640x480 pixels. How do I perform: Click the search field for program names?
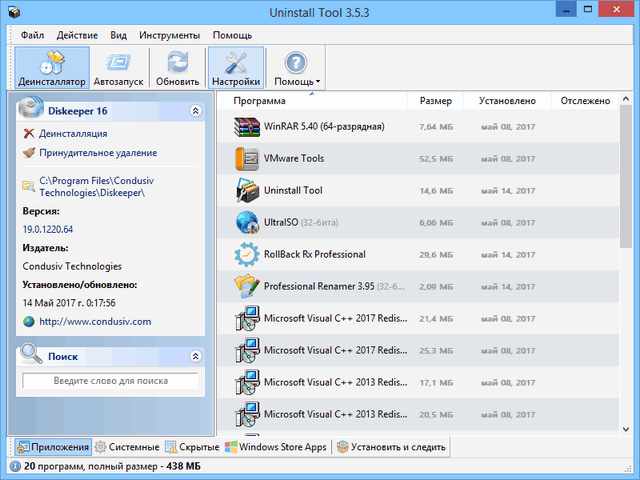click(110, 381)
